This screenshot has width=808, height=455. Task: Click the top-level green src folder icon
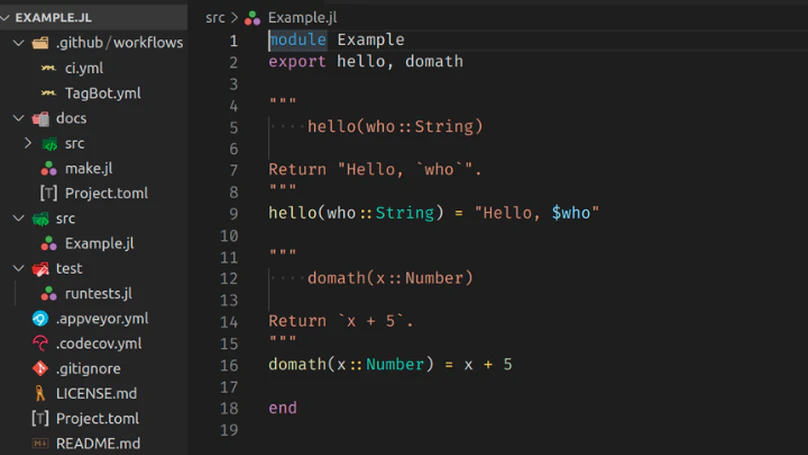click(x=40, y=219)
